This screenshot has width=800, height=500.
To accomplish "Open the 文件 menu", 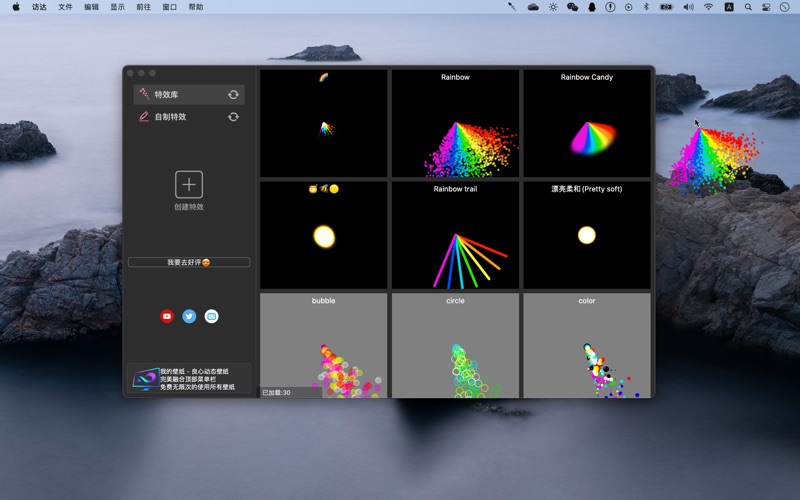I will tap(65, 7).
